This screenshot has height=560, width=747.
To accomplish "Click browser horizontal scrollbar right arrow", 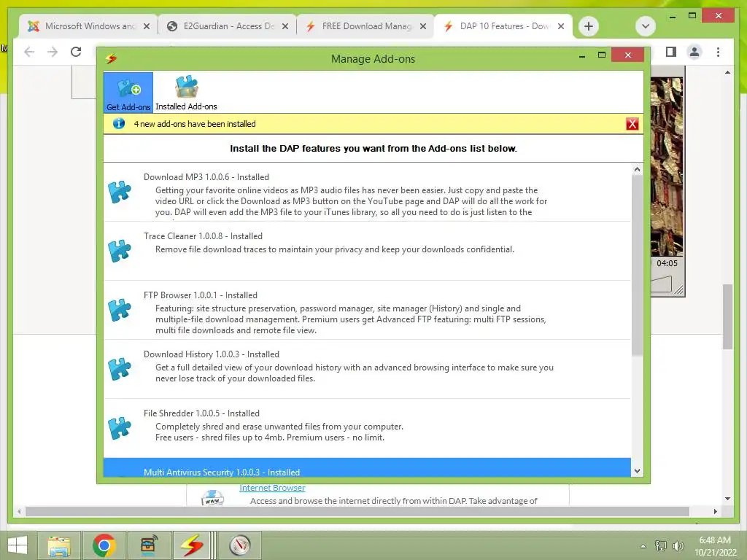I will (715, 511).
